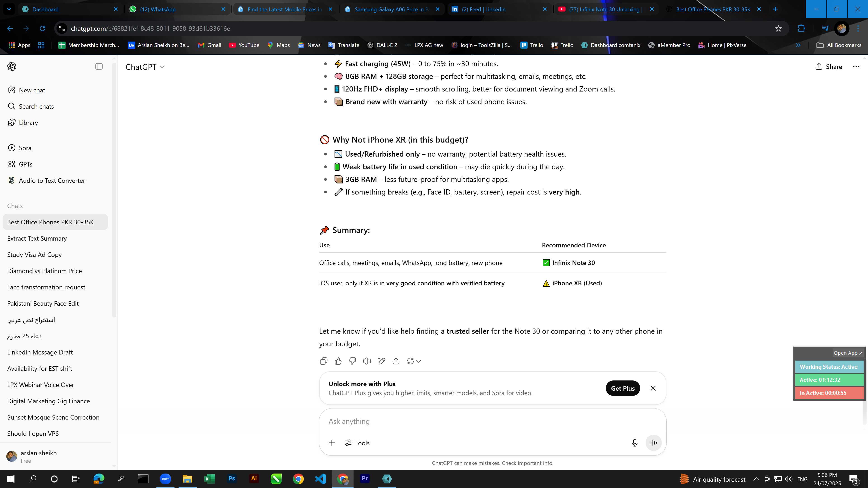
Task: Open the LPX Webinar Voice Over chat
Action: [56, 385]
